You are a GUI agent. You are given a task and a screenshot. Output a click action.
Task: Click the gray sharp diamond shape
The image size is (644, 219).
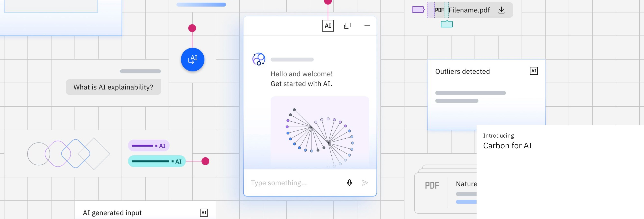[x=94, y=154]
